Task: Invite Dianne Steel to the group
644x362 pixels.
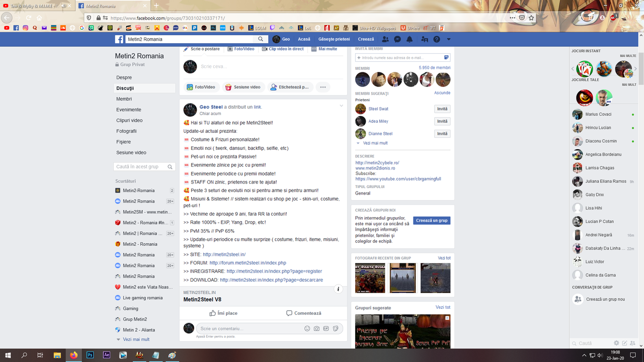Action: coord(442,134)
